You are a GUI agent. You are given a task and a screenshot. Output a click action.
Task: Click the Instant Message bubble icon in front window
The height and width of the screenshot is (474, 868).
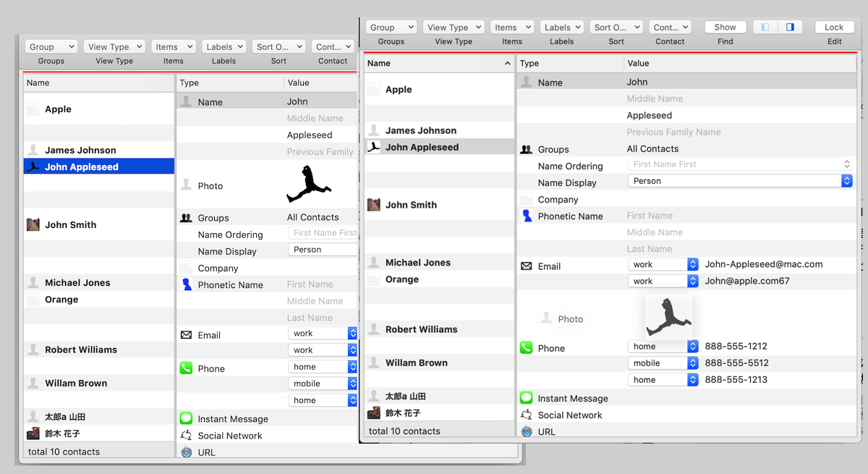point(526,398)
